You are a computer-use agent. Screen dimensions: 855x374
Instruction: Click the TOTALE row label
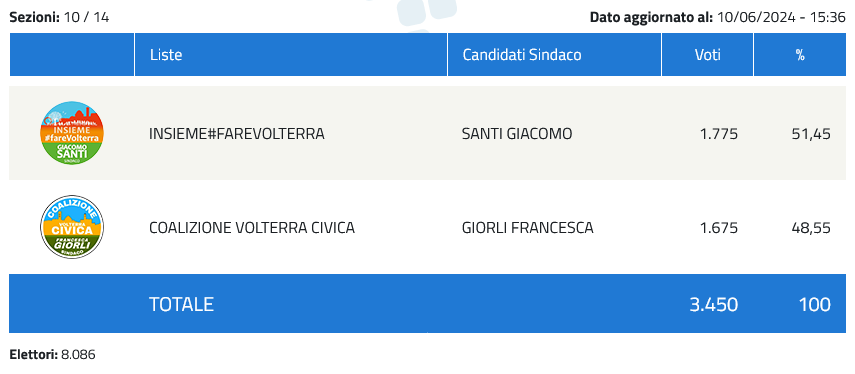coord(181,304)
